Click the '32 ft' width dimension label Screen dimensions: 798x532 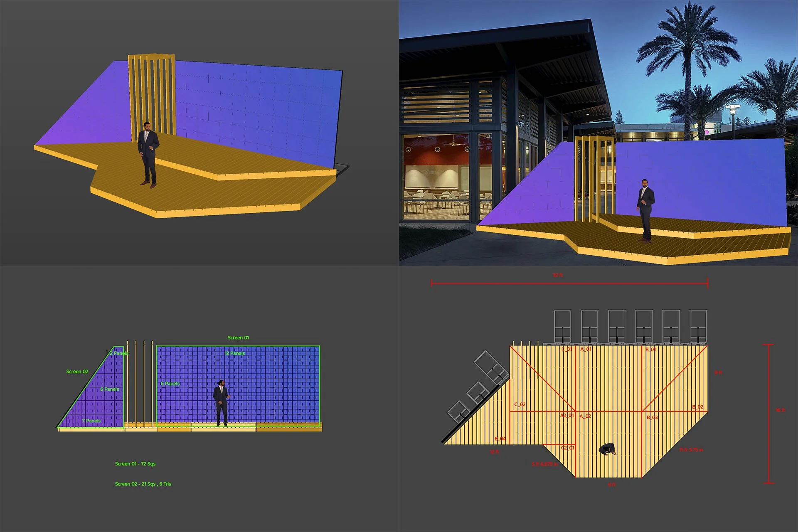[557, 275]
